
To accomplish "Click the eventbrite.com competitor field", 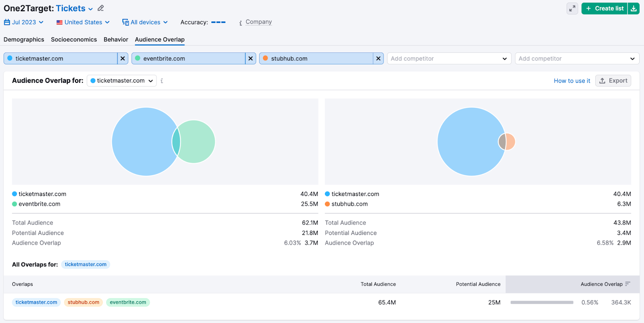I will point(188,58).
